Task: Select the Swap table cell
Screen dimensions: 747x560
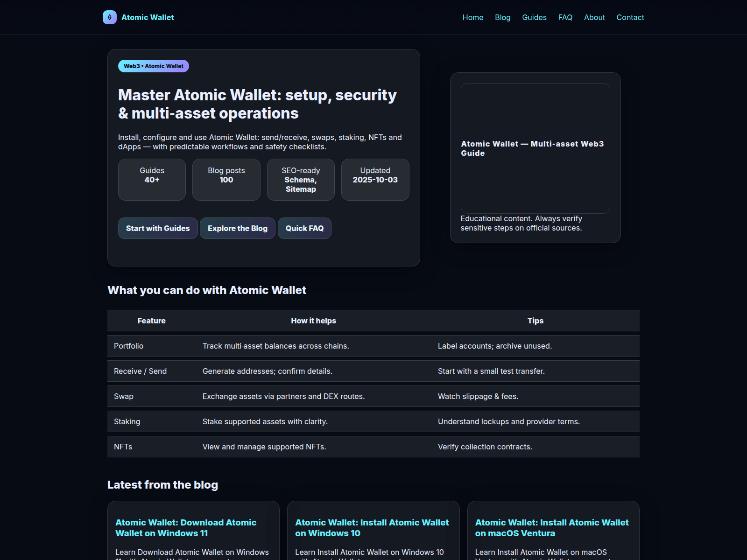Action: tap(152, 396)
